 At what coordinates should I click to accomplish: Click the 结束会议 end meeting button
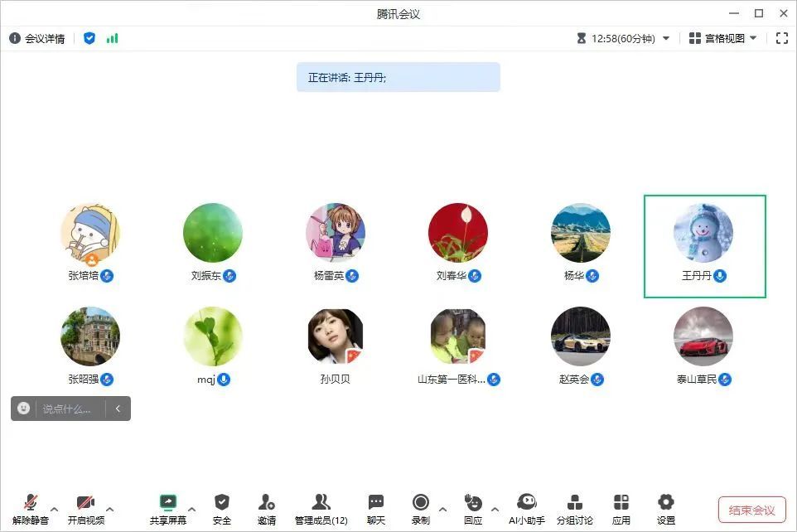[751, 510]
